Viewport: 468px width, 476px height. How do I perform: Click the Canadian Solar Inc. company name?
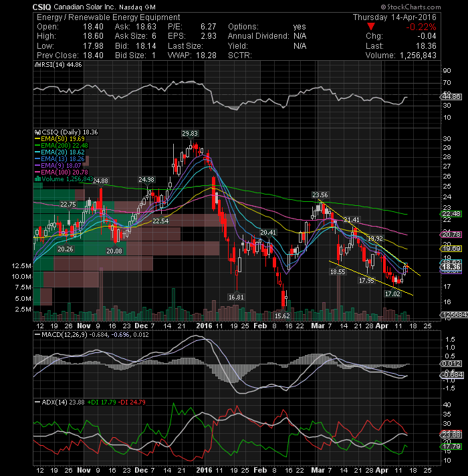tap(84, 7)
